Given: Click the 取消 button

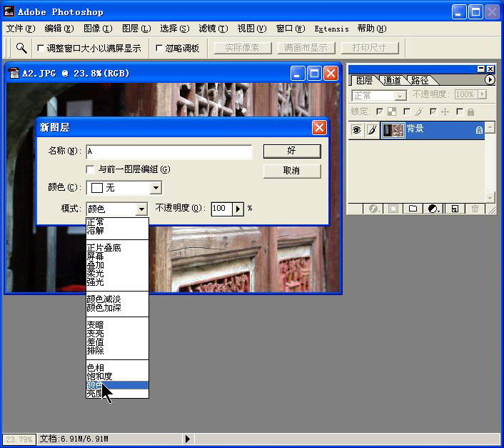Looking at the screenshot, I should [291, 171].
